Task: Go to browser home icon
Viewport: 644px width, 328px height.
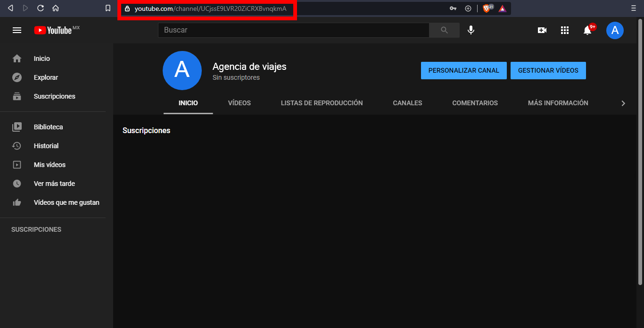Action: pyautogui.click(x=56, y=8)
